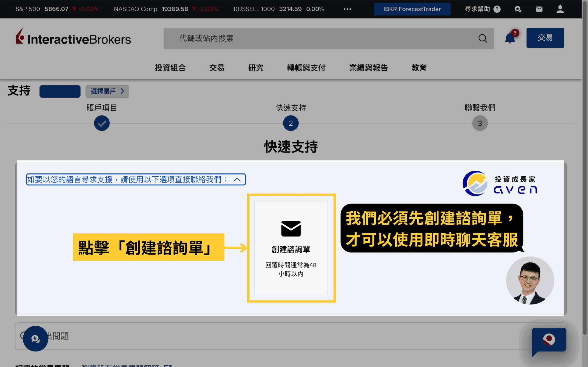This screenshot has width=588, height=367.
Task: Open the round blue chat bubble button
Action: (36, 338)
